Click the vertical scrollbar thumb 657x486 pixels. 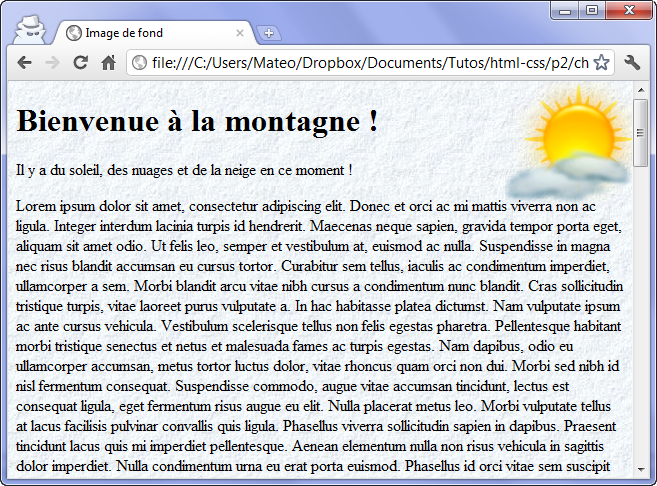[641, 130]
